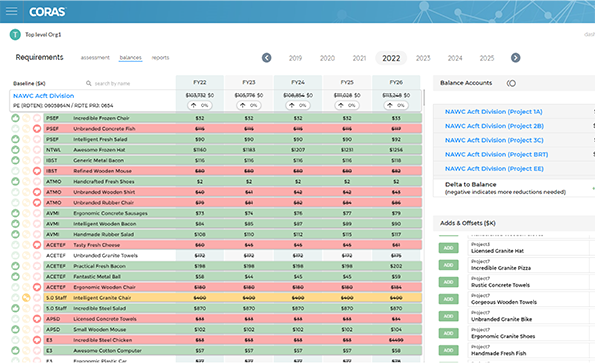Open FY26 percentage adjustment pill
595x363 pixels.
pyautogui.click(x=396, y=105)
